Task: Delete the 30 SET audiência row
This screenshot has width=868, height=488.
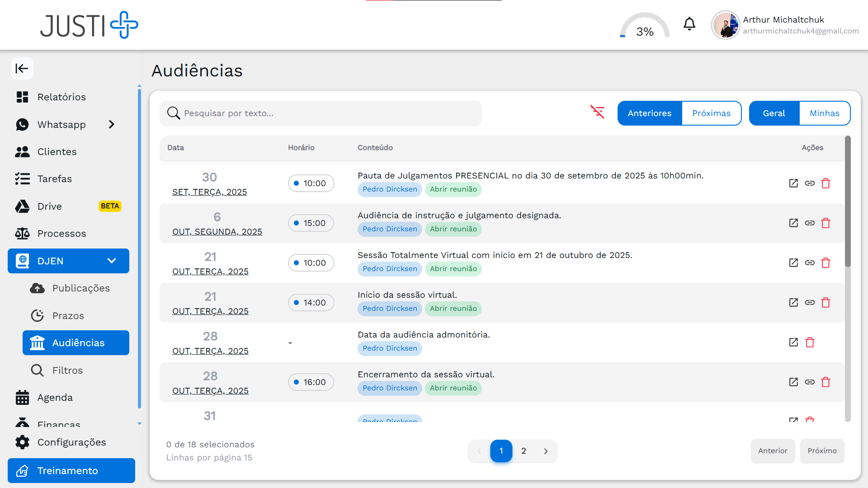Action: pos(826,183)
